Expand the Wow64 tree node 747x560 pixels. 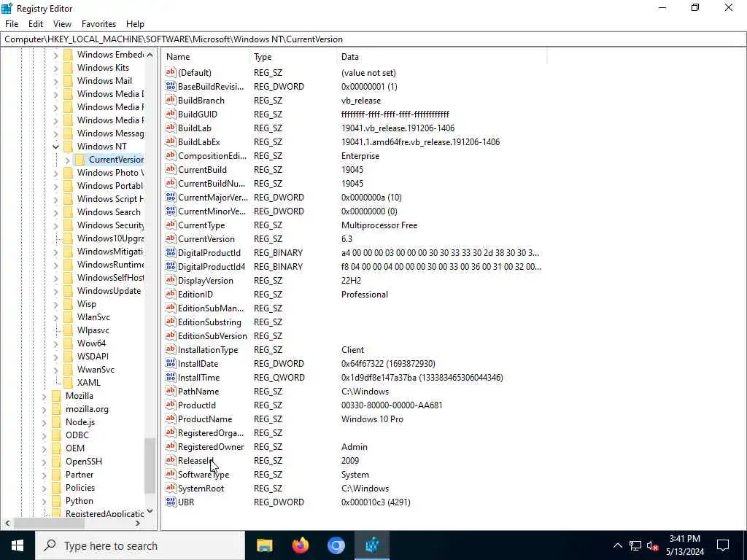55,343
